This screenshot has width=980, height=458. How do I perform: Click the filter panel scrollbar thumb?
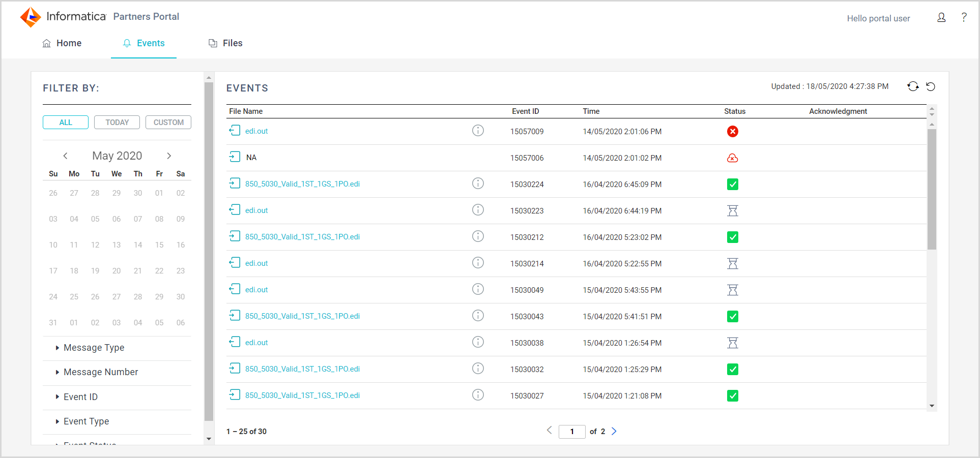[x=209, y=252]
